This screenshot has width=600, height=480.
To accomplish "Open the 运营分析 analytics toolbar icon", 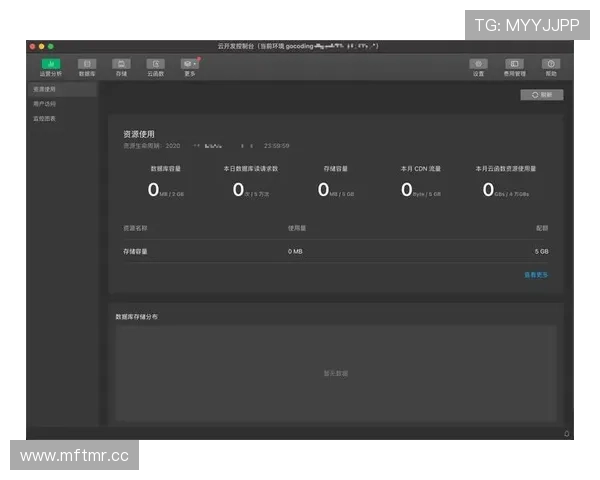I will (x=50, y=66).
